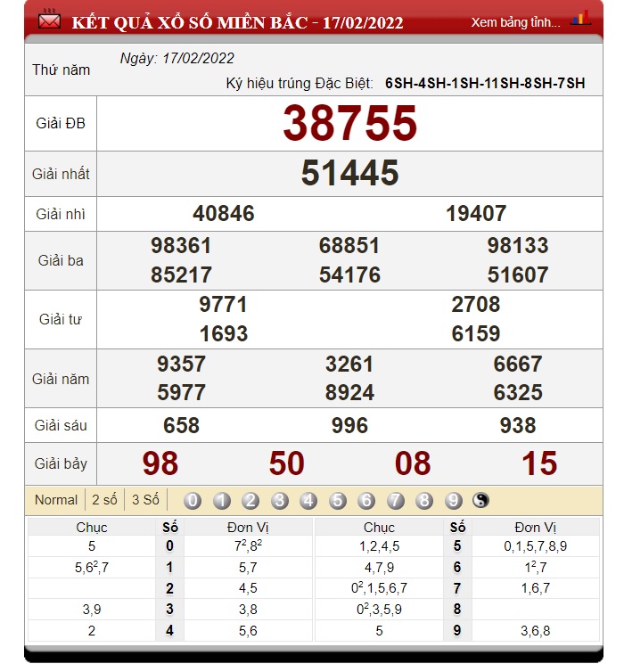This screenshot has height=672, width=624.
Task: Switch to the Normal view tab
Action: (56, 500)
